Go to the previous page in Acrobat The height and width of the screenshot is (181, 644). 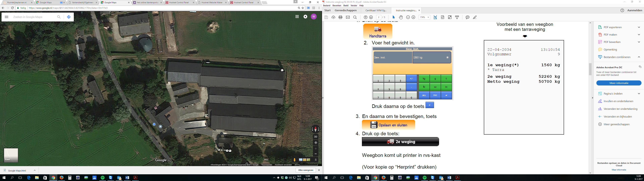coord(365,17)
